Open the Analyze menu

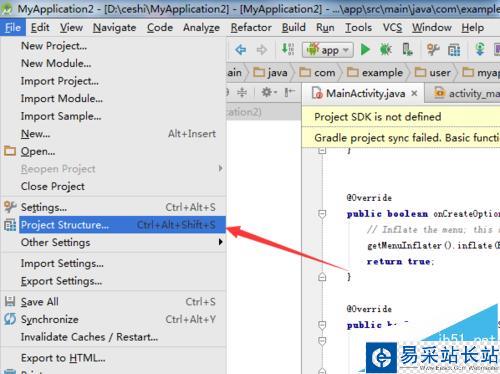(201, 27)
